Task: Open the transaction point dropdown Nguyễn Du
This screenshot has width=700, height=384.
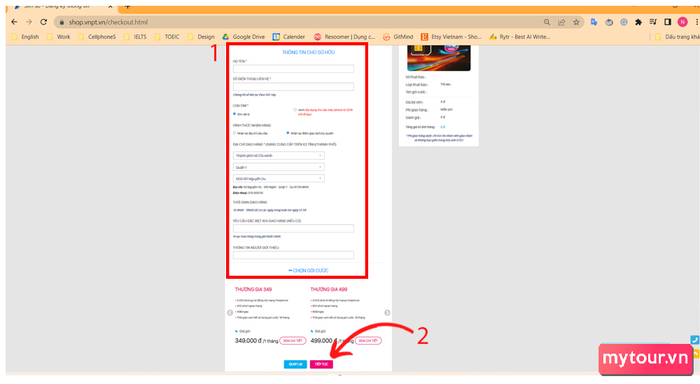Action: [x=279, y=179]
